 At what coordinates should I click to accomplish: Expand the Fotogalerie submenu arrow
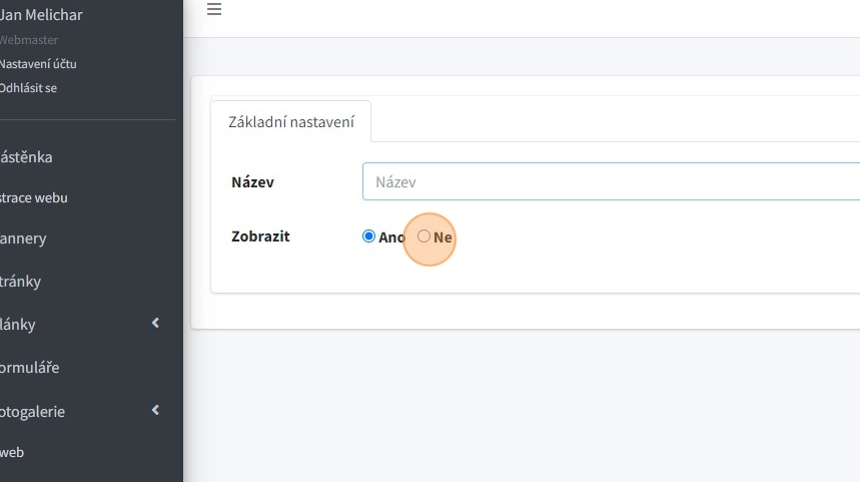(x=155, y=410)
